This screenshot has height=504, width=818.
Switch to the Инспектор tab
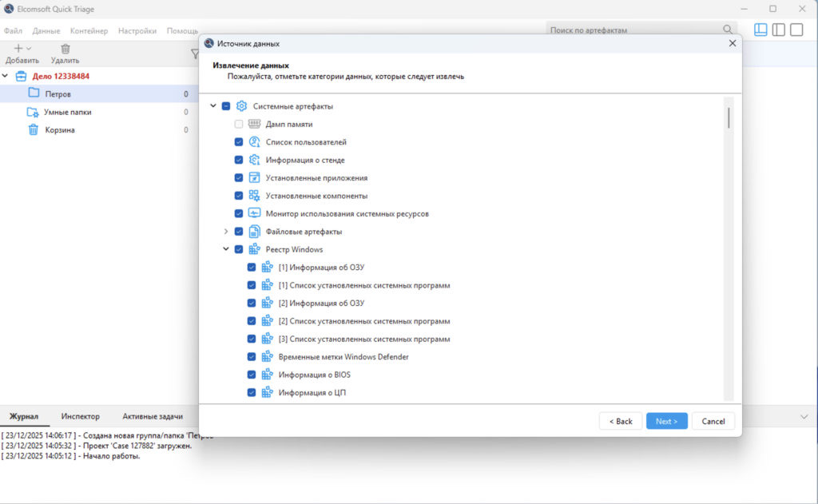[81, 416]
